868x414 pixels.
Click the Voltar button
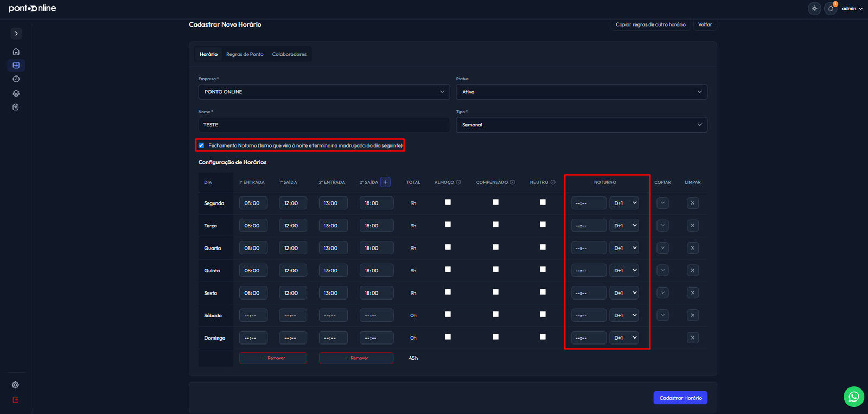coord(705,24)
